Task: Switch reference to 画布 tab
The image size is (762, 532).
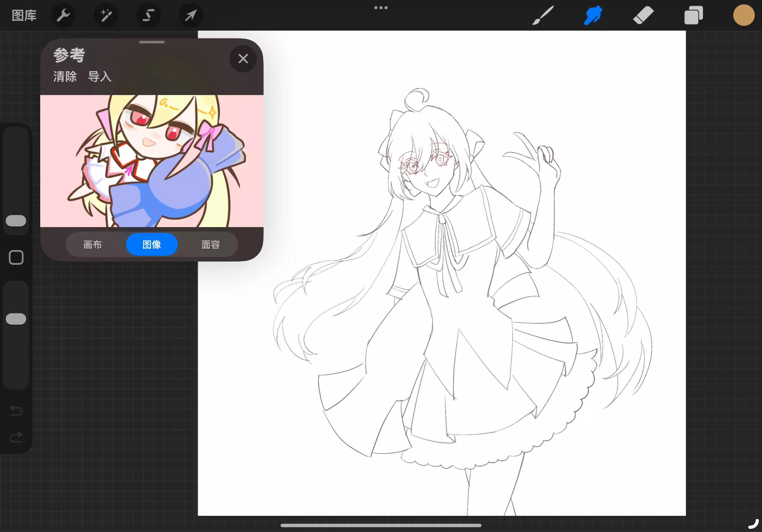Action: coord(92,244)
